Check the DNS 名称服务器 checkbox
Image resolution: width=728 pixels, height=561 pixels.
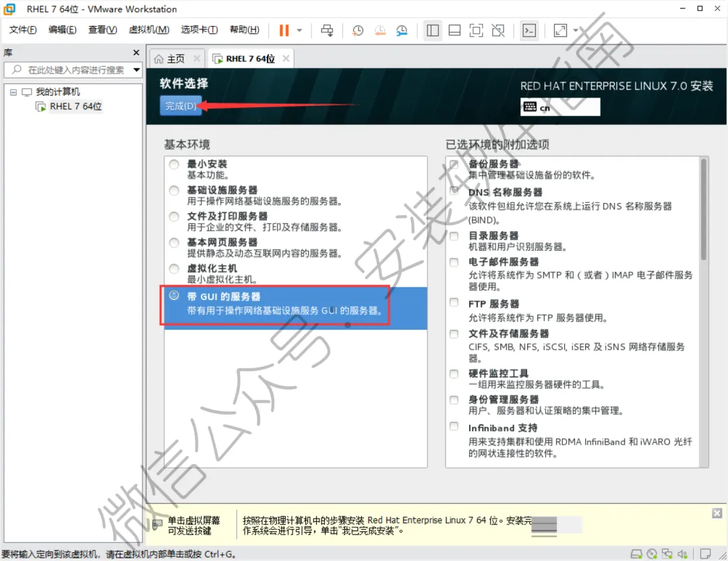point(454,190)
